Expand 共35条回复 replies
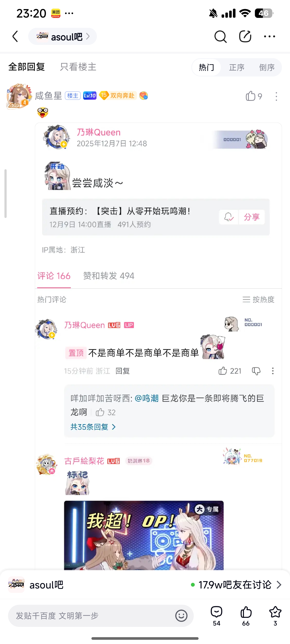Screen dimensions: 290x644 (x=93, y=427)
